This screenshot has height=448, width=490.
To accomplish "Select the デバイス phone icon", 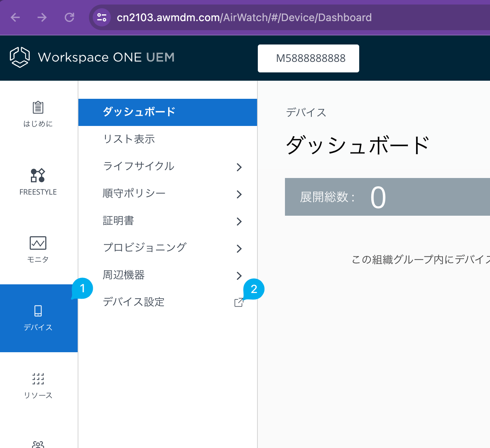I will 38,311.
